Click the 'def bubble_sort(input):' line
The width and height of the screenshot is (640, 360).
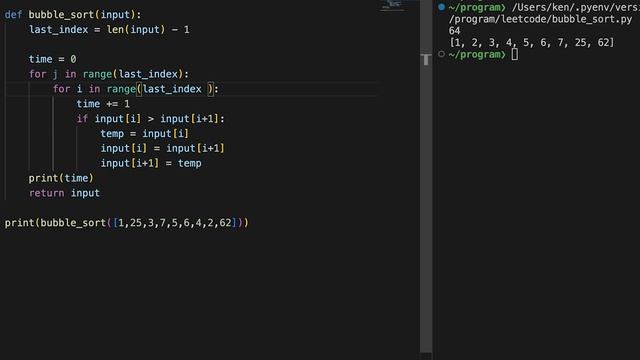tap(73, 15)
